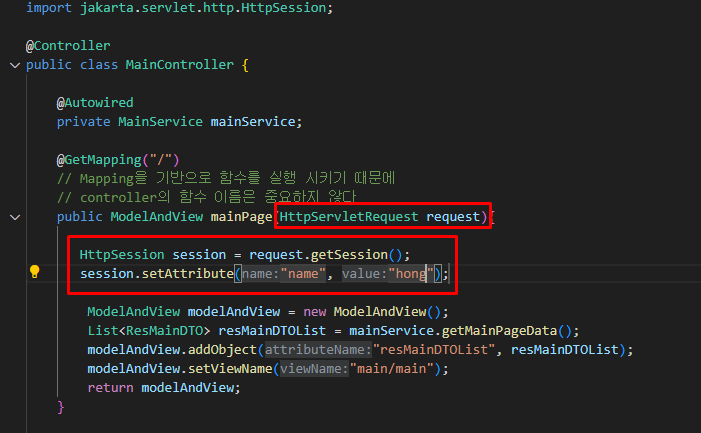Click the mainPage method name
The width and height of the screenshot is (701, 433).
click(241, 217)
